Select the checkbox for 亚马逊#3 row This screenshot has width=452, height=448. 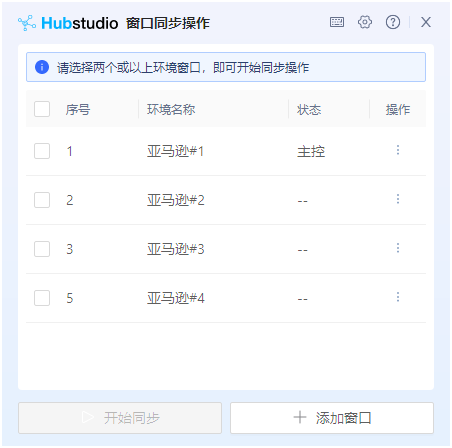(42, 249)
